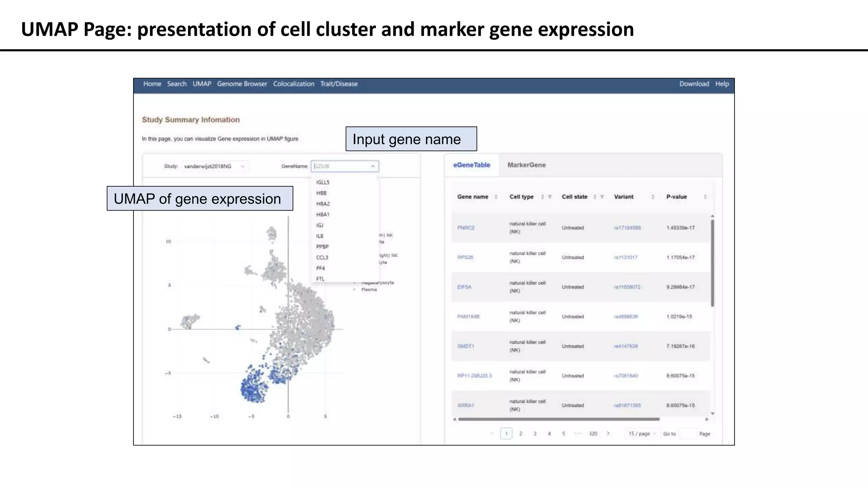The height and width of the screenshot is (488, 868).
Task: Open variant link rs1131017
Action: click(x=626, y=258)
